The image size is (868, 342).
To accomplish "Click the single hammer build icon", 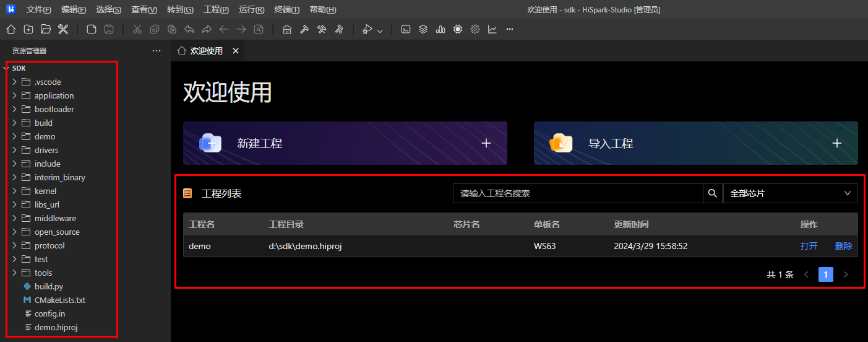I will point(304,29).
